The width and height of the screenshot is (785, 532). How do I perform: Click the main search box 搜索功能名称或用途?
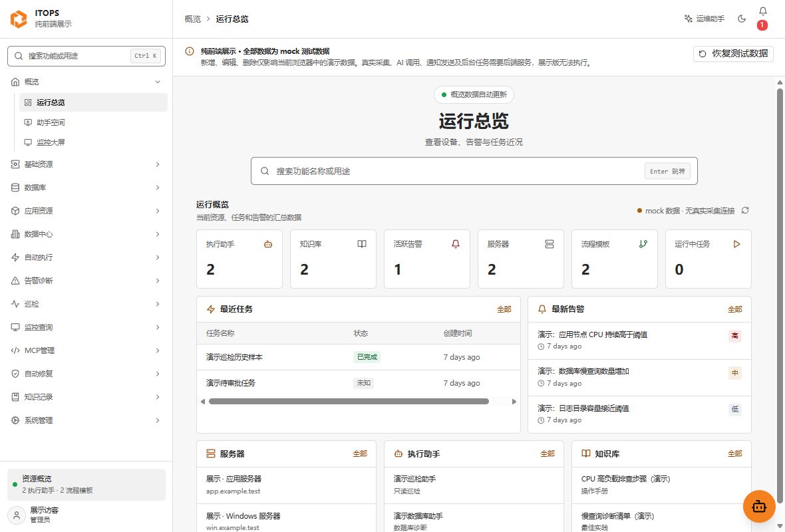point(474,171)
